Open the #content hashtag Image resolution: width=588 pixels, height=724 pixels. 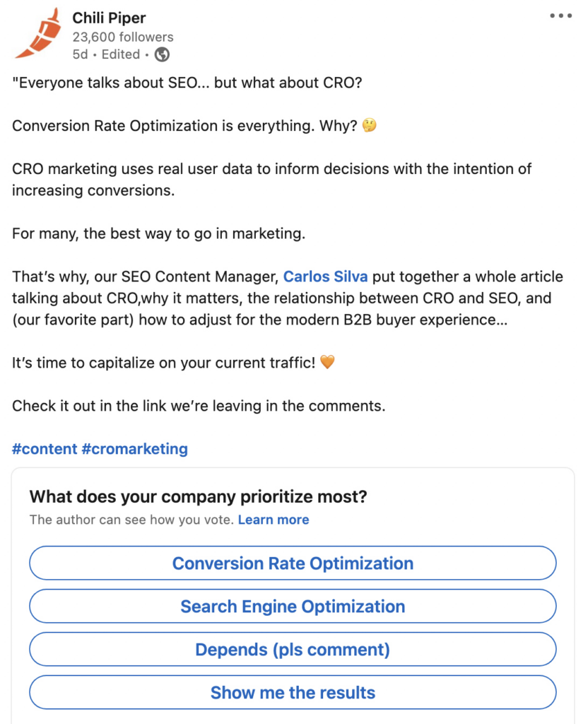pyautogui.click(x=45, y=448)
